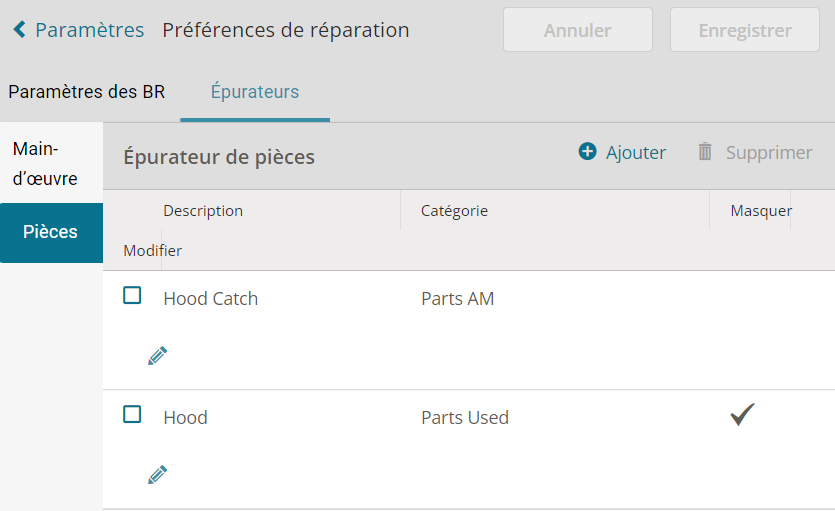Click the Annuler button
The image size is (835, 511).
(578, 30)
